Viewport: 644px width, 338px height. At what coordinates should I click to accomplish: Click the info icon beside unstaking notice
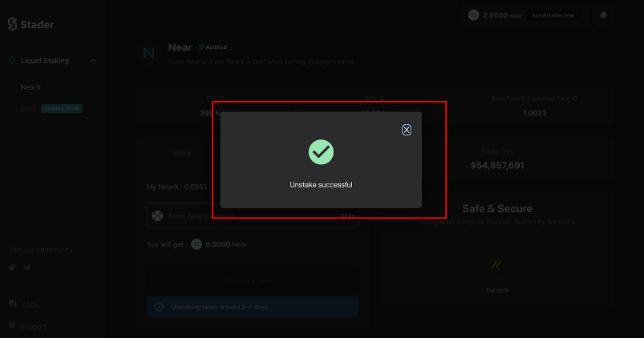[159, 307]
